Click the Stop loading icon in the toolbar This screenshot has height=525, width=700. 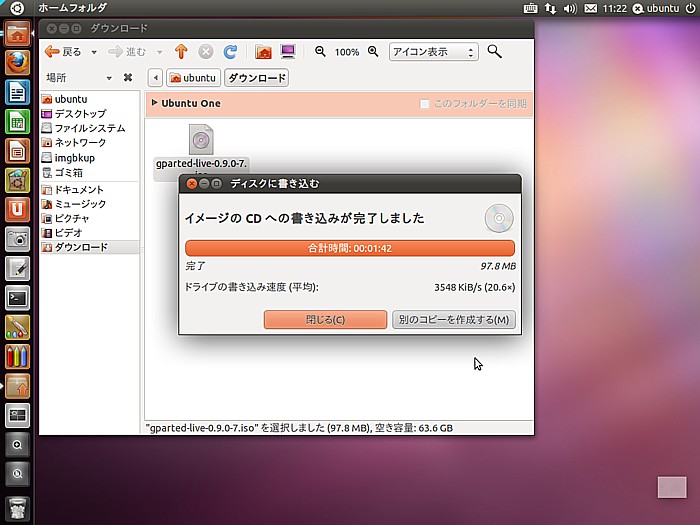coord(206,52)
